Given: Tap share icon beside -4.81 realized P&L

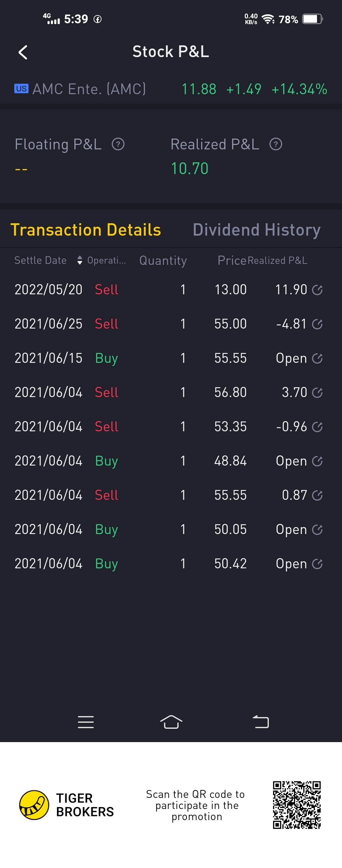Looking at the screenshot, I should [x=317, y=324].
